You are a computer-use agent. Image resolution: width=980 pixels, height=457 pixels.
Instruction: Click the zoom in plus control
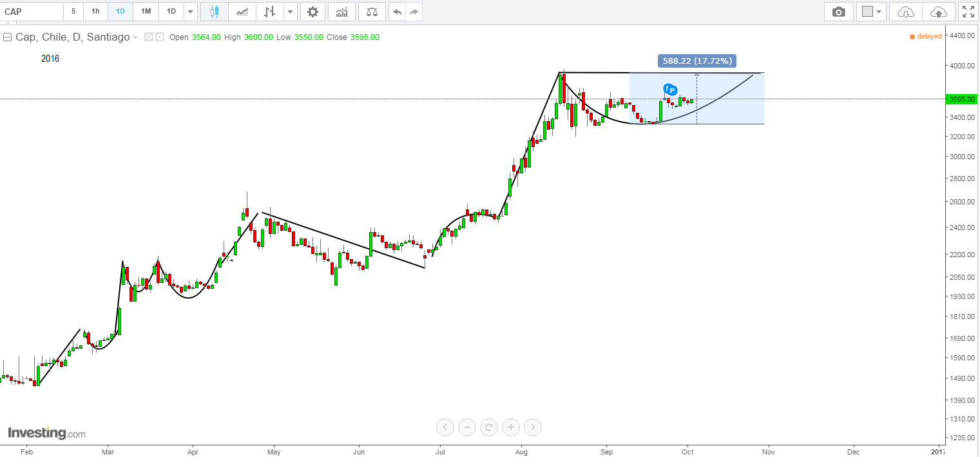[x=511, y=427]
